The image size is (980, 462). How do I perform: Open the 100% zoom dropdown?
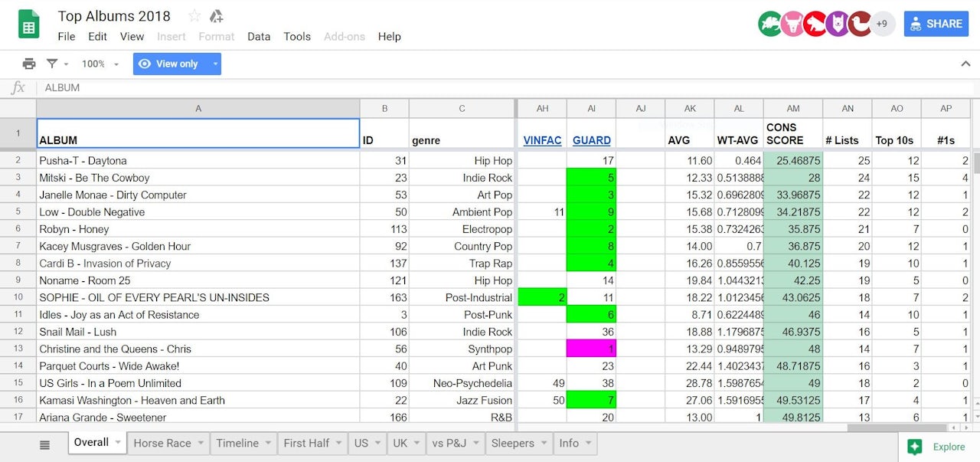[100, 64]
